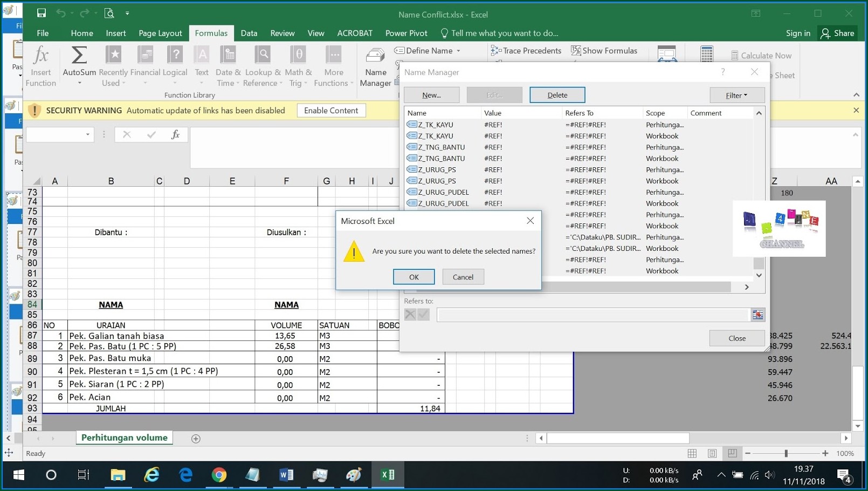Click the Refers to input field
Viewport: 868px width, 491px height.
[x=593, y=315]
